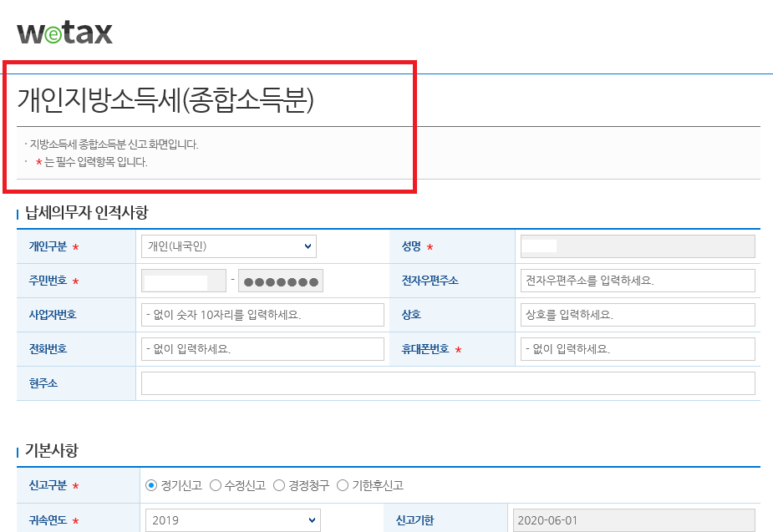Click the 성명 field label

(x=411, y=246)
